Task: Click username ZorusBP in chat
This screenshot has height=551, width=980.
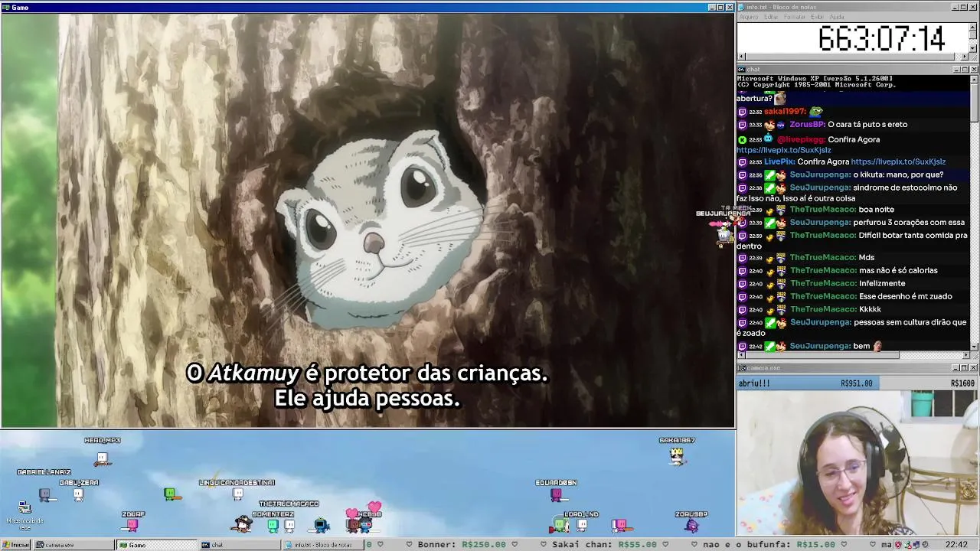Action: pyautogui.click(x=807, y=125)
